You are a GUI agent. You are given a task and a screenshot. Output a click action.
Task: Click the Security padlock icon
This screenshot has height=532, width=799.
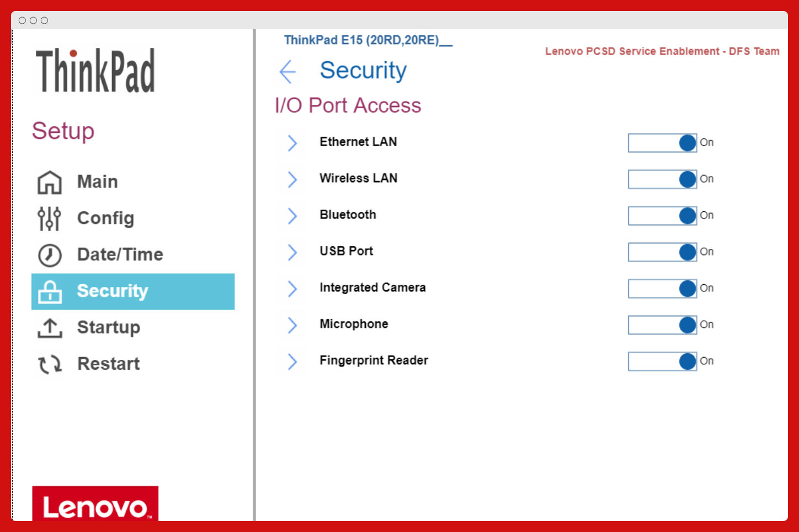tap(50, 291)
